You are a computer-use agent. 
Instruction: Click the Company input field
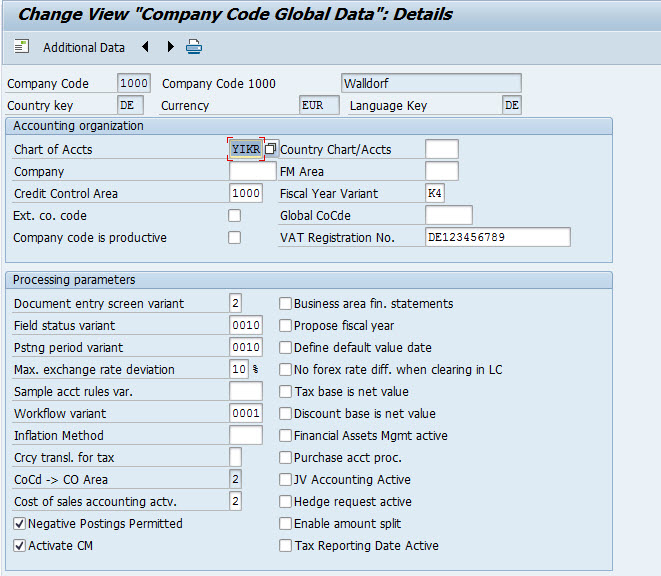coord(253,171)
